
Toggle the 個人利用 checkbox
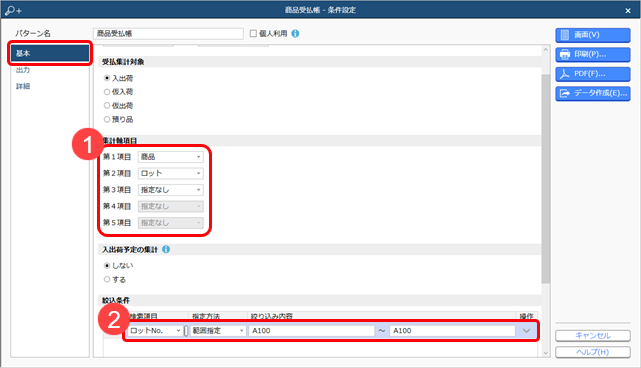(x=253, y=34)
